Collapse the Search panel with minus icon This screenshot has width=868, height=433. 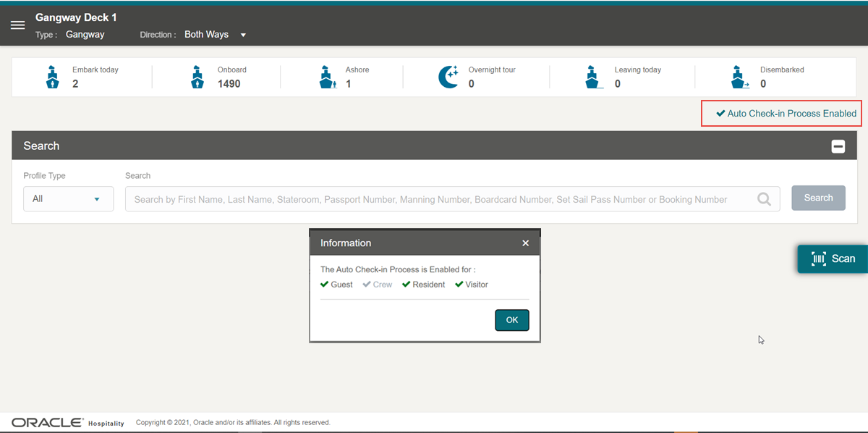838,146
